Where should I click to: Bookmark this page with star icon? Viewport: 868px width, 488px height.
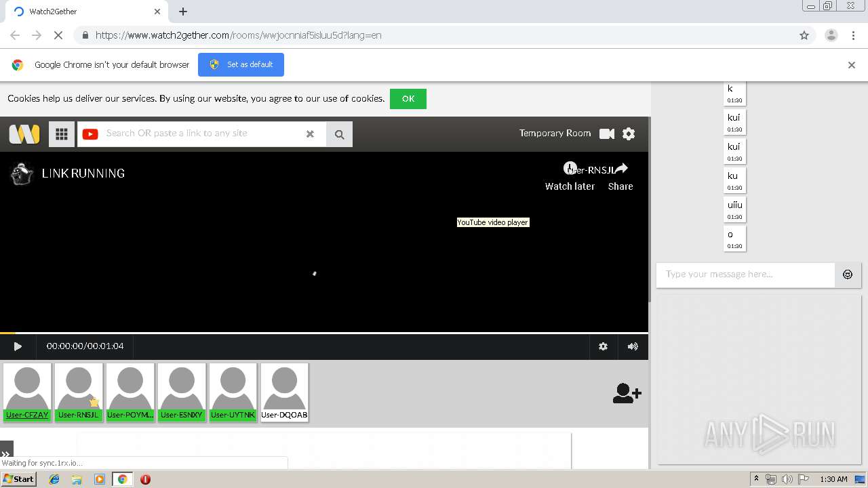tap(804, 35)
